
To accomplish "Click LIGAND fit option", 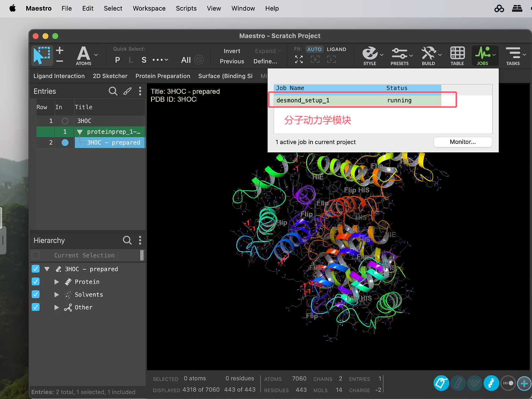I will [336, 49].
